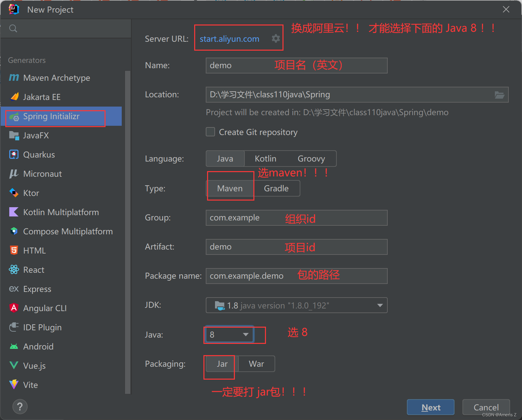Choose Gradle as project type
Viewport: 522px width, 420px height.
pyautogui.click(x=276, y=188)
